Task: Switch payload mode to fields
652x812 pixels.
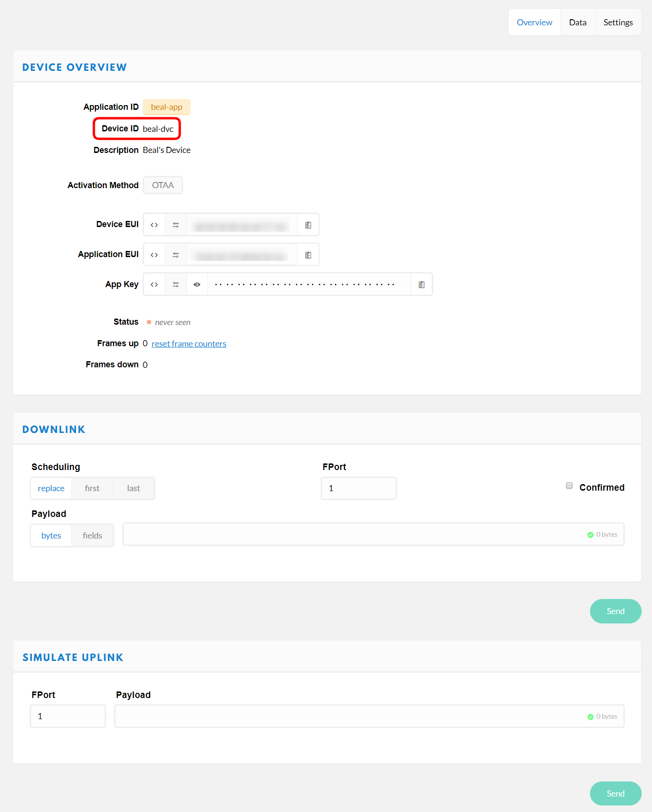Action: point(92,536)
